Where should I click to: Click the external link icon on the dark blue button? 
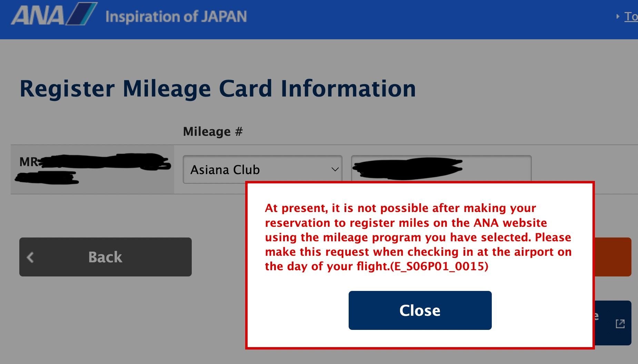point(620,324)
